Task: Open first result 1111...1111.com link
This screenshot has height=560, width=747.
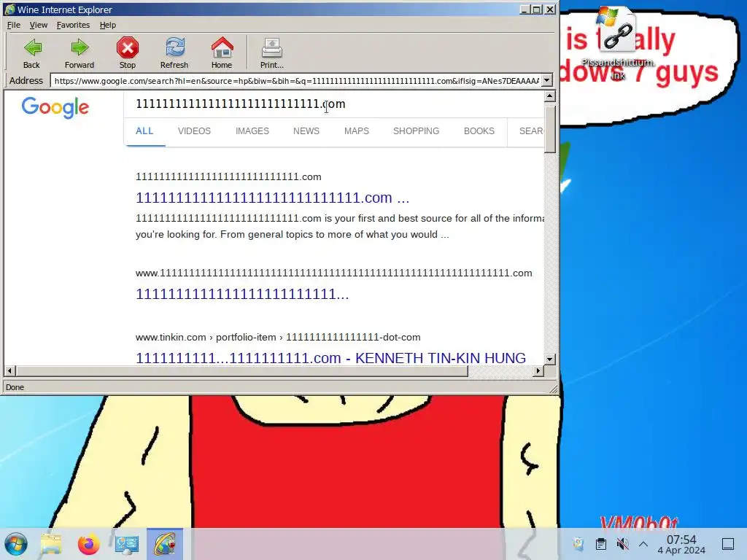Action: pyautogui.click(x=272, y=198)
